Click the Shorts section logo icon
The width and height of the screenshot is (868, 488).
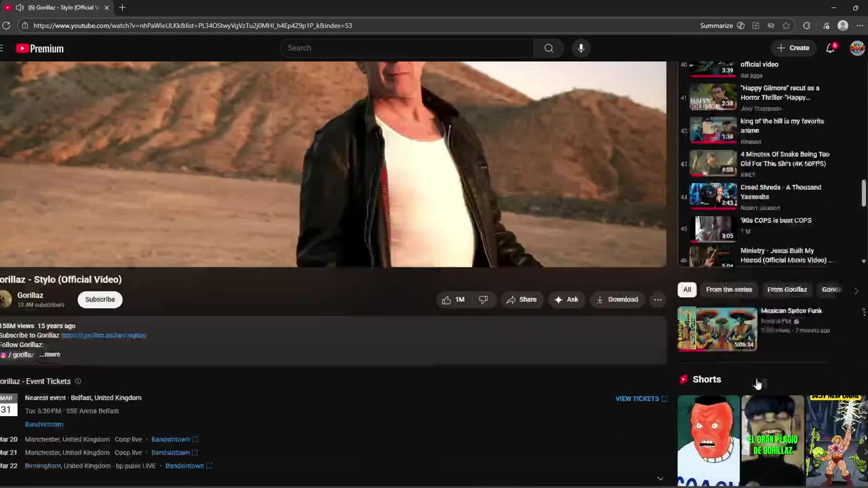[x=684, y=380]
